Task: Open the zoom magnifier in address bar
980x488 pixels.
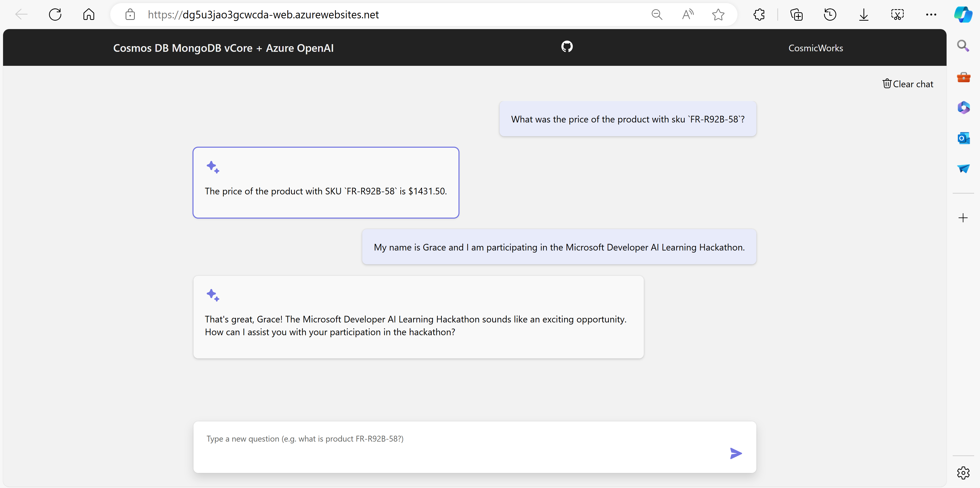Action: pos(657,15)
